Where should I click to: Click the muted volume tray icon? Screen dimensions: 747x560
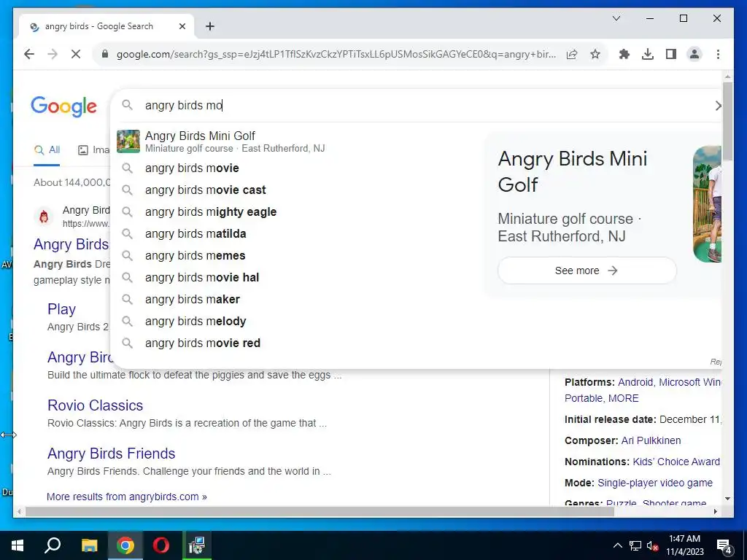tap(652, 545)
